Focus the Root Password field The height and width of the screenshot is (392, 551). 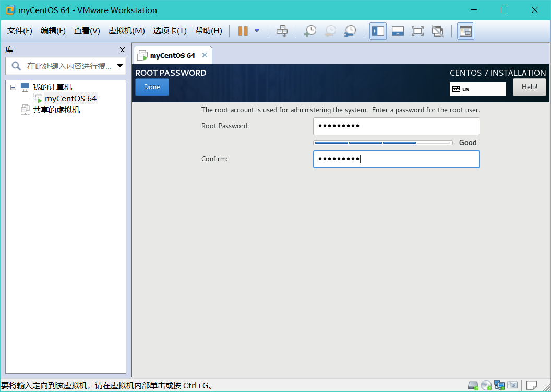point(397,126)
